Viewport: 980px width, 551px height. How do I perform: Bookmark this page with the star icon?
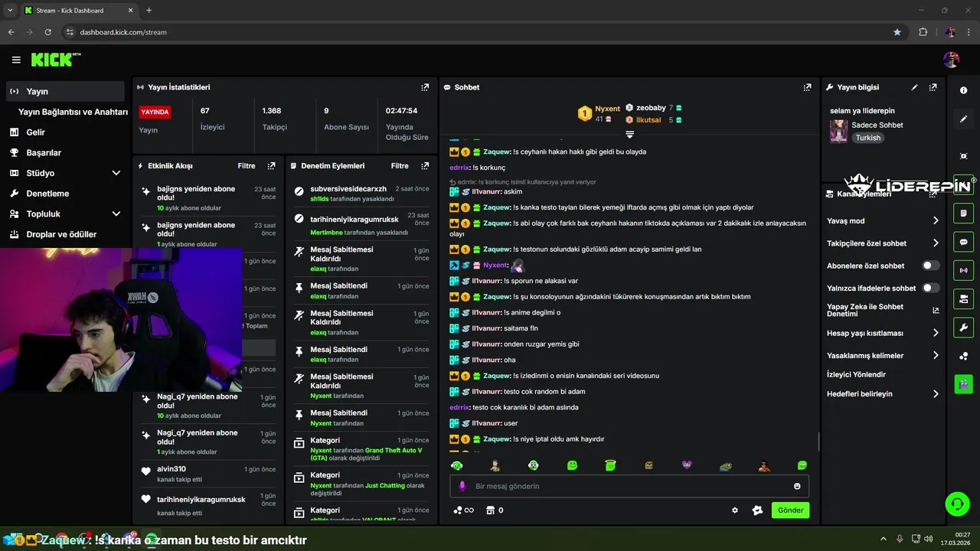coord(897,32)
